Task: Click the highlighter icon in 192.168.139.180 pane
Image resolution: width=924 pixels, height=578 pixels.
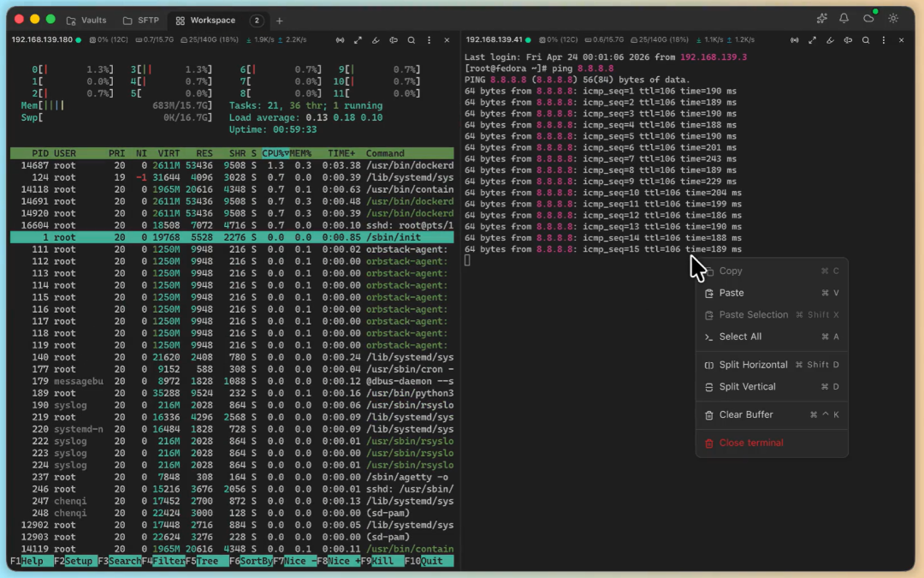Action: coord(376,40)
